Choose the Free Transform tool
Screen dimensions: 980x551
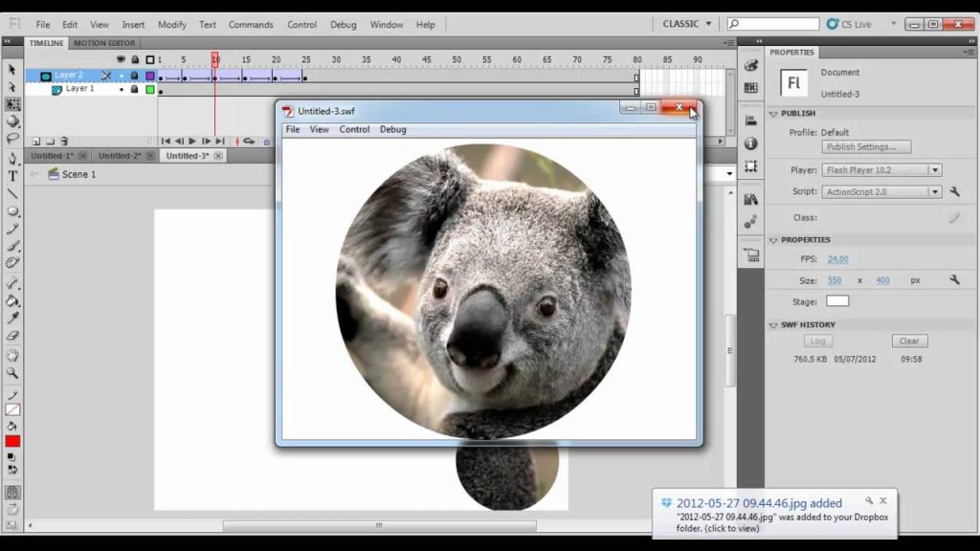12,104
